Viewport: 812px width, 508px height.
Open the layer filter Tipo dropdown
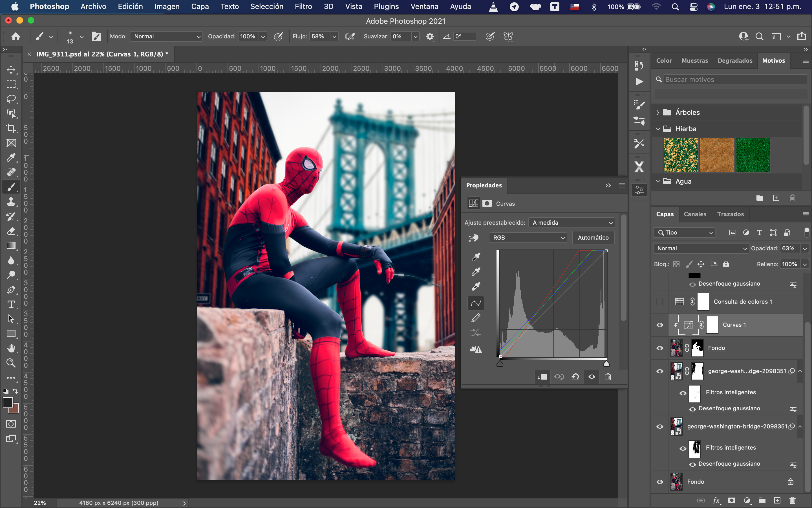(685, 233)
